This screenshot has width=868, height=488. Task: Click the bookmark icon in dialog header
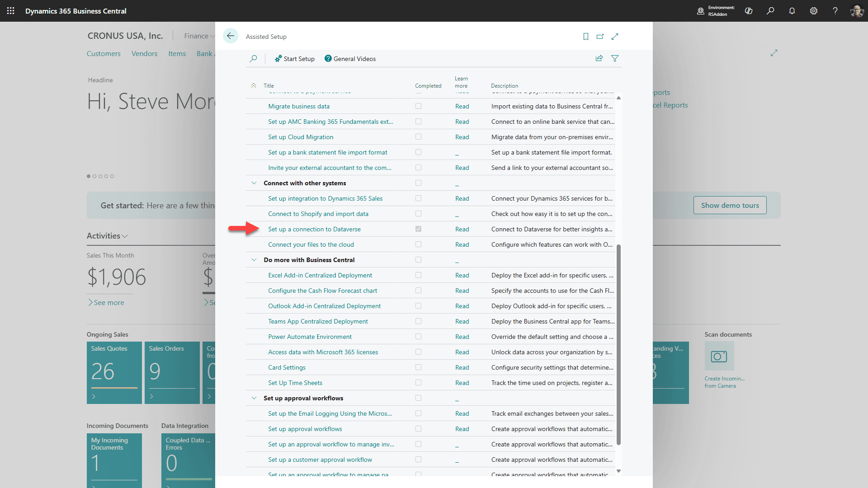[x=585, y=37]
